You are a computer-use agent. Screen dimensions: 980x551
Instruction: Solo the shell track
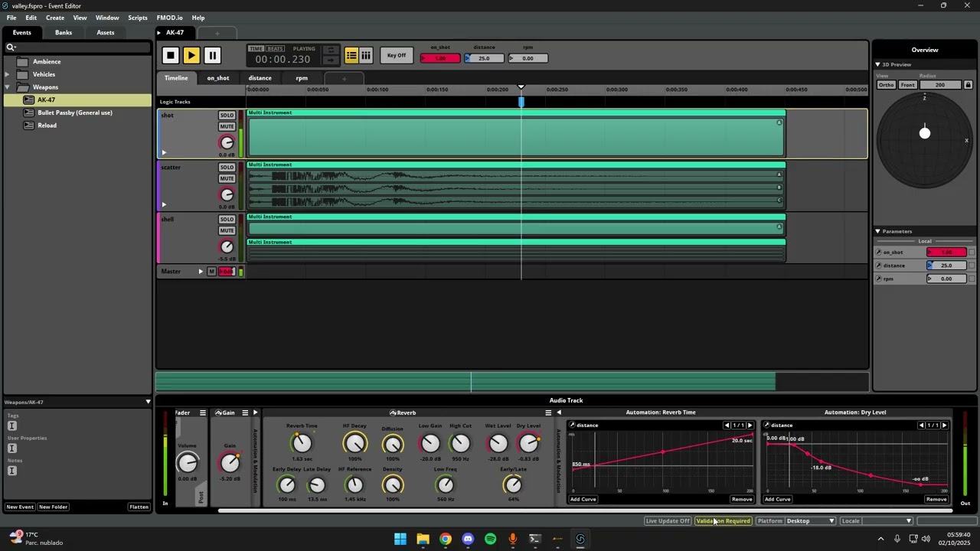tap(227, 220)
